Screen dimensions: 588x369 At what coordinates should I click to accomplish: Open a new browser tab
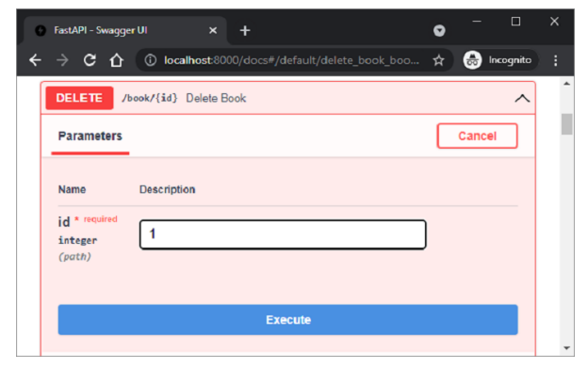coord(245,30)
